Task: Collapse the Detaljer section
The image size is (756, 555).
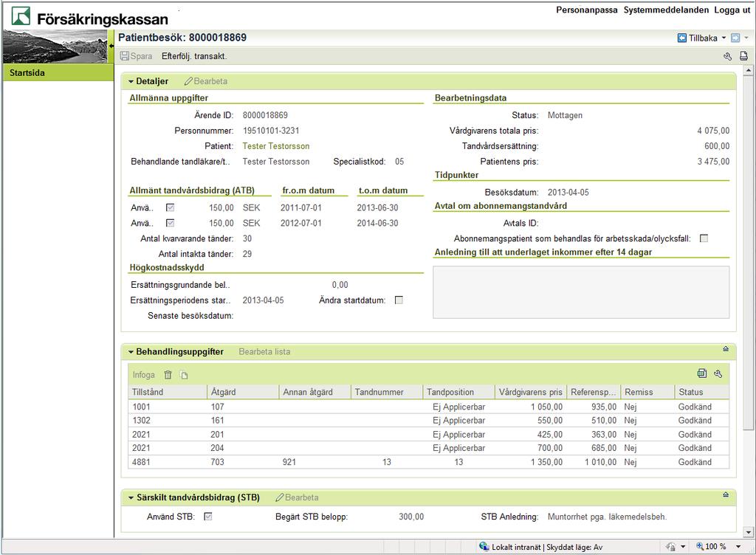Action: tap(131, 82)
